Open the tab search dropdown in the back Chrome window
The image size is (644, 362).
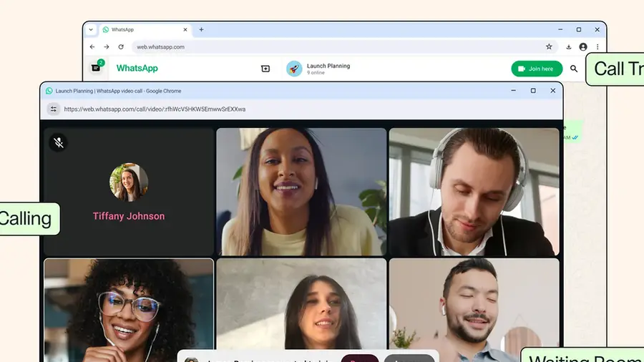(91, 29)
